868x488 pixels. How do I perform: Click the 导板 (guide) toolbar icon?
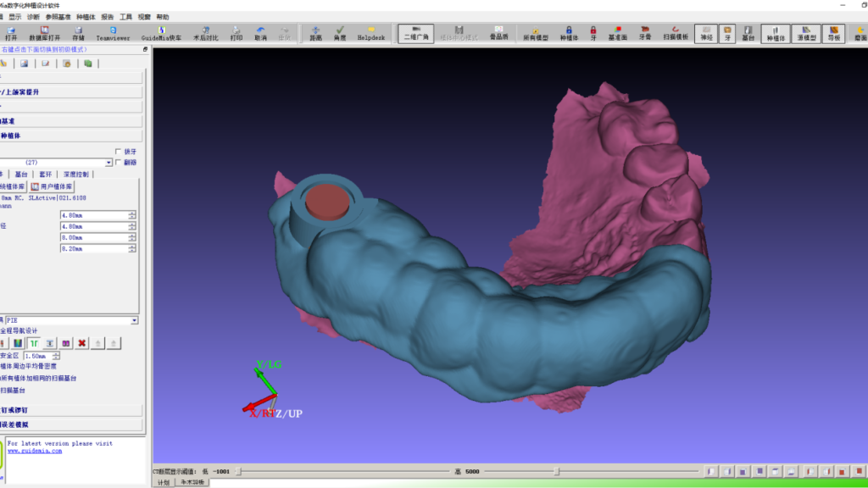pyautogui.click(x=835, y=34)
